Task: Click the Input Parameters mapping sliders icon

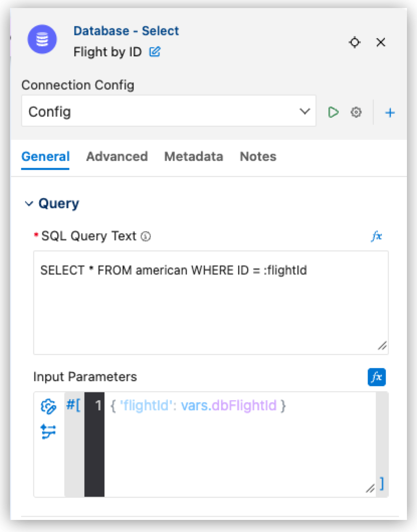Action: 48,431
